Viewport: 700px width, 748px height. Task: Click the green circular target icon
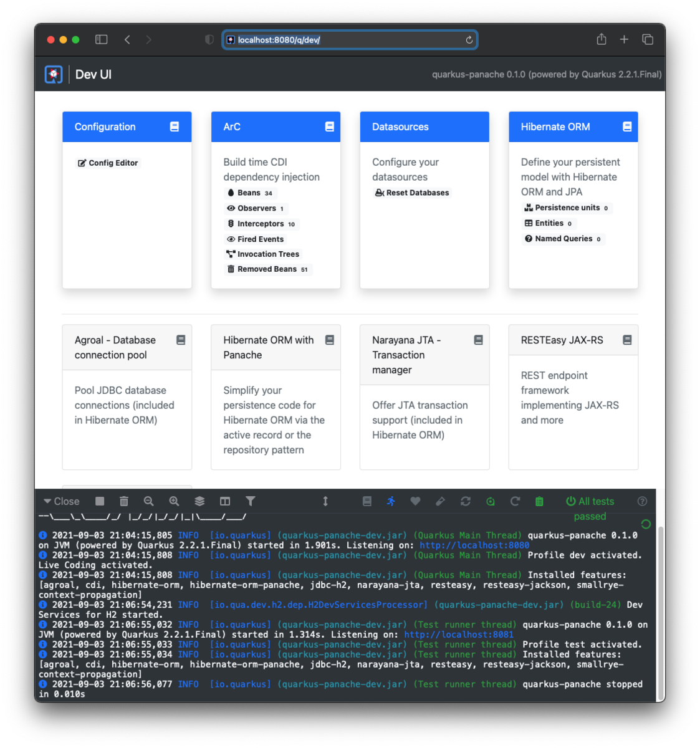(x=491, y=501)
